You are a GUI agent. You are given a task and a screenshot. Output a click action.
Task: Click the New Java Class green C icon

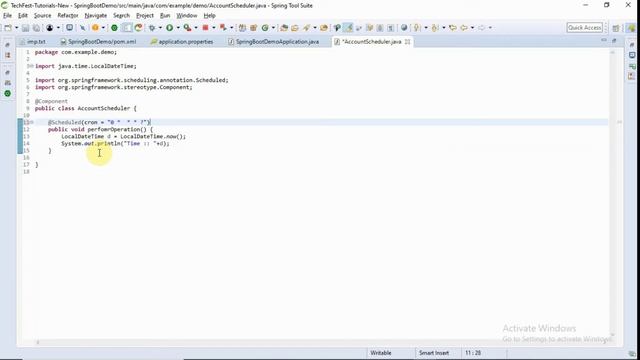pyautogui.click(x=265, y=28)
